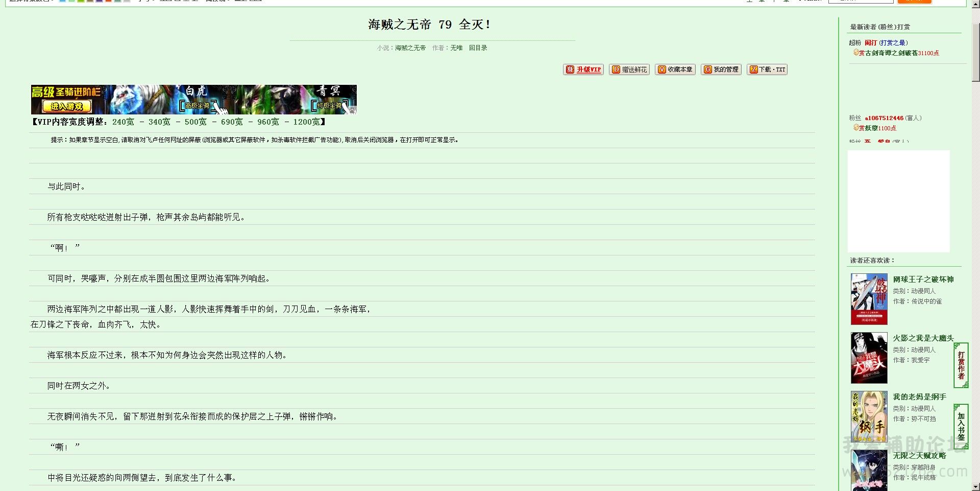Open fan a1067512446's profile
Viewport: 980px width, 491px height.
point(884,118)
